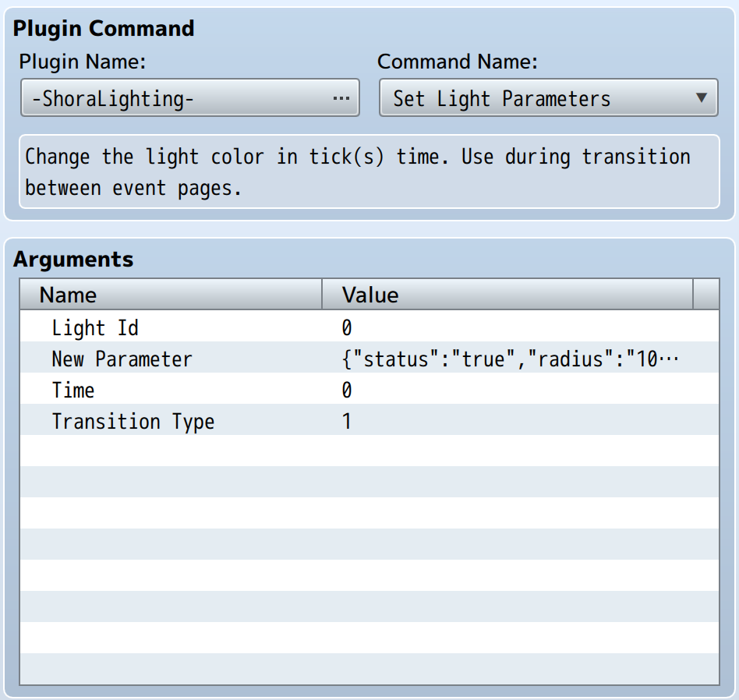Click the Time value 0

pyautogui.click(x=347, y=390)
